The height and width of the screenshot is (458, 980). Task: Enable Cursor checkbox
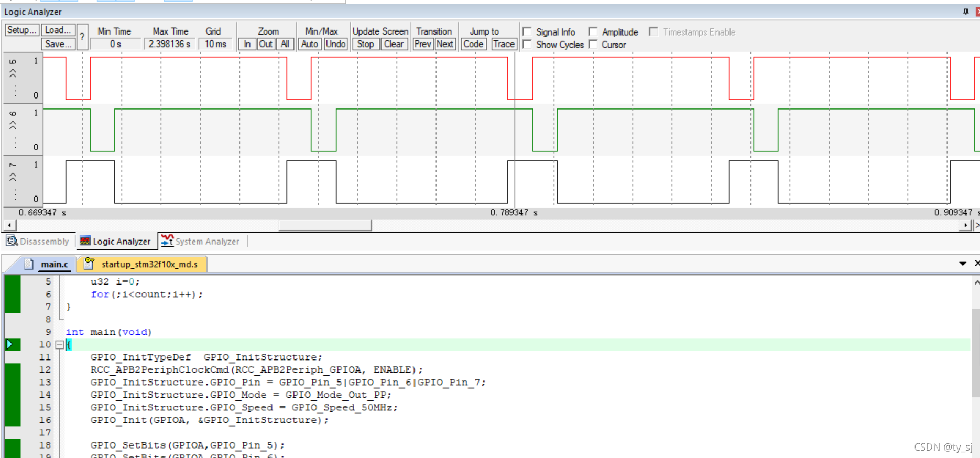coord(593,45)
